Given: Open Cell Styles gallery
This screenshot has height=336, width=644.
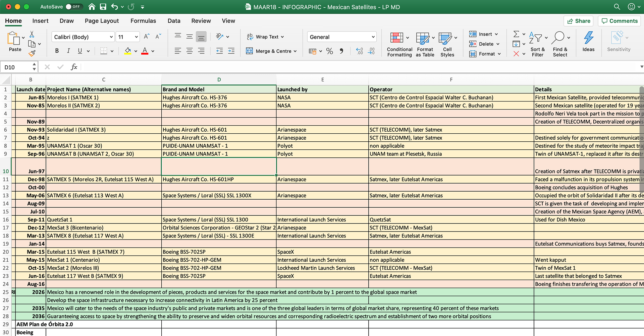Looking at the screenshot, I should pyautogui.click(x=447, y=44).
